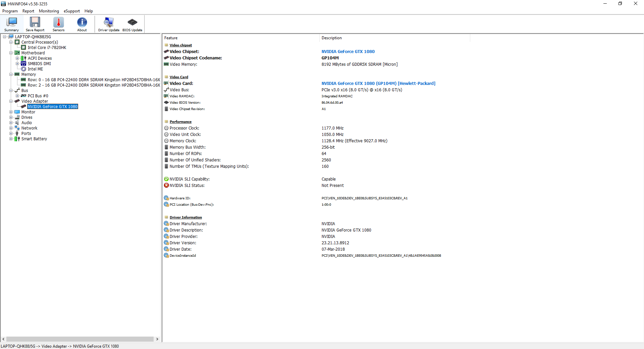Collapse the LAPTOP-QHK88J5G root node

(4, 37)
